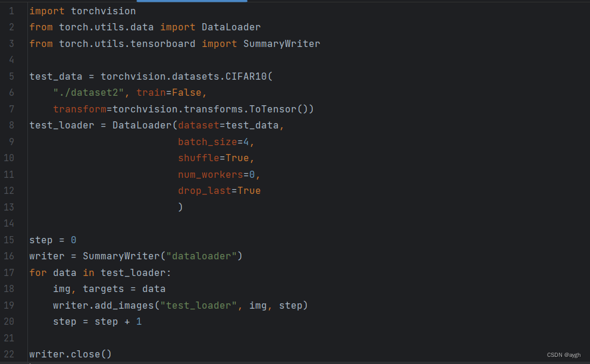The image size is (590, 364).
Task: Place cursor on the SummaryWriter import name
Action: pos(281,43)
